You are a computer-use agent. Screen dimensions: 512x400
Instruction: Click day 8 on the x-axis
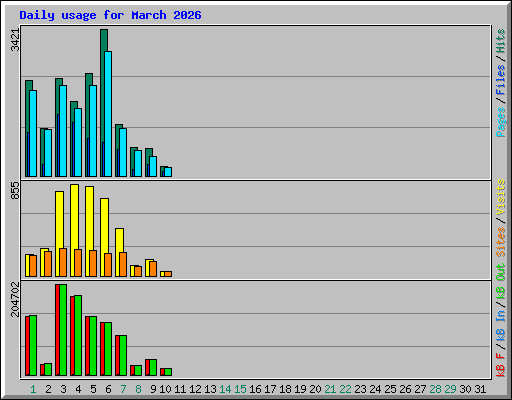coord(138,389)
